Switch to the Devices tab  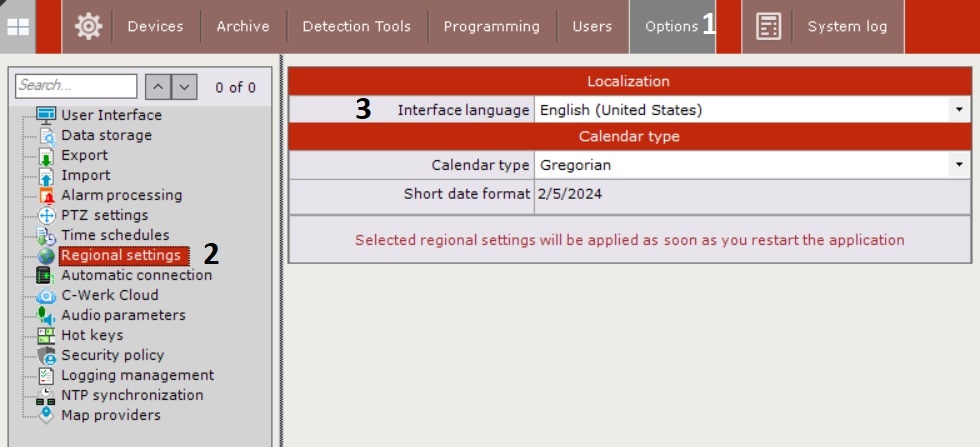click(156, 27)
